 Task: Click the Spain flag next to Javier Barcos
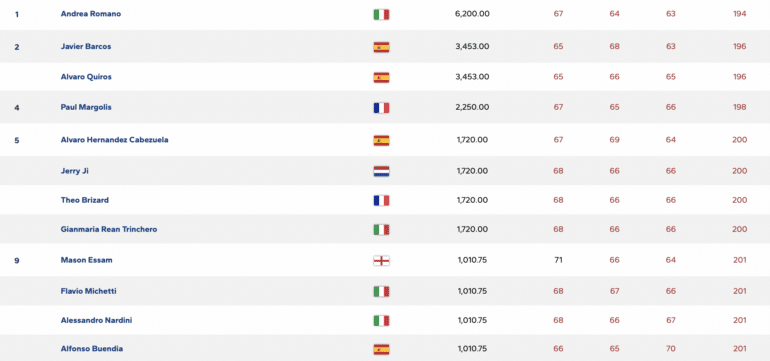tap(381, 47)
